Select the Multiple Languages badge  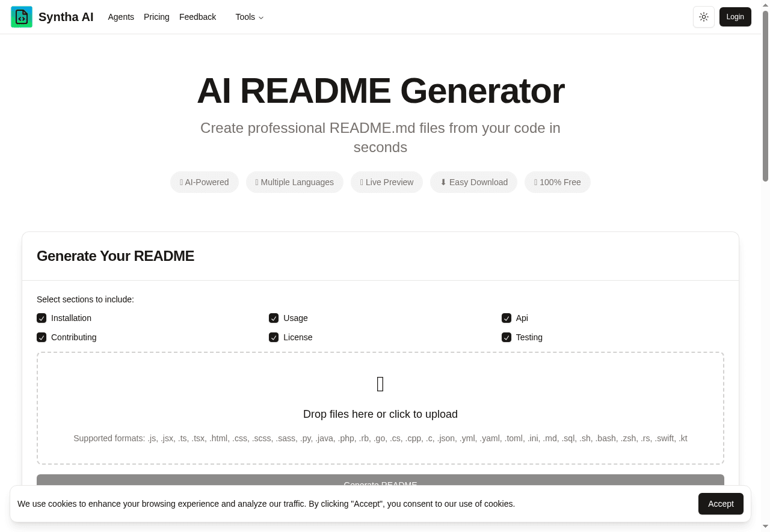point(295,182)
